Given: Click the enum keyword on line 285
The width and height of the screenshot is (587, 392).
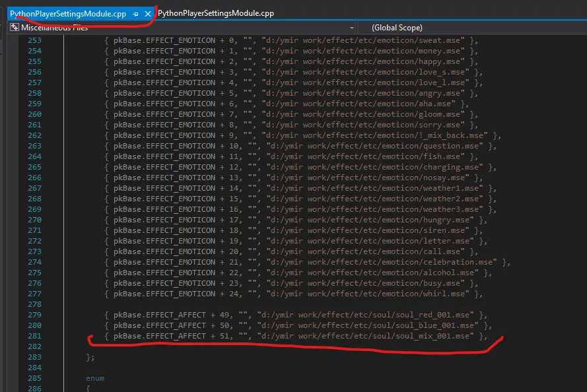Looking at the screenshot, I should point(95,378).
